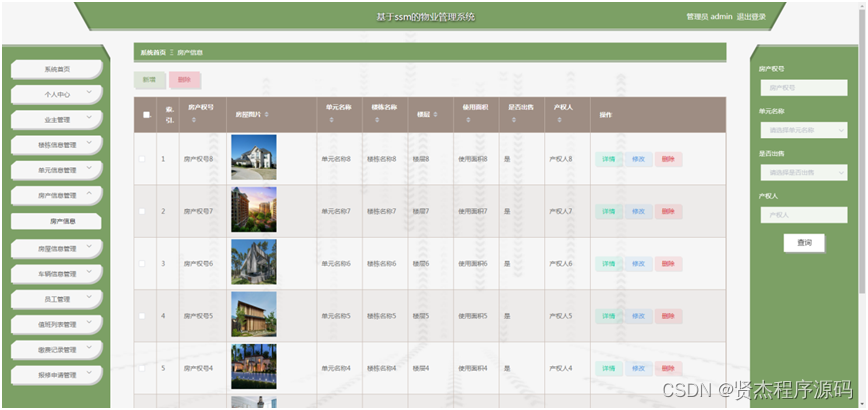Sort by 楼栋名称 column sort icon
Viewport: 868px width, 410px height.
click(376, 120)
